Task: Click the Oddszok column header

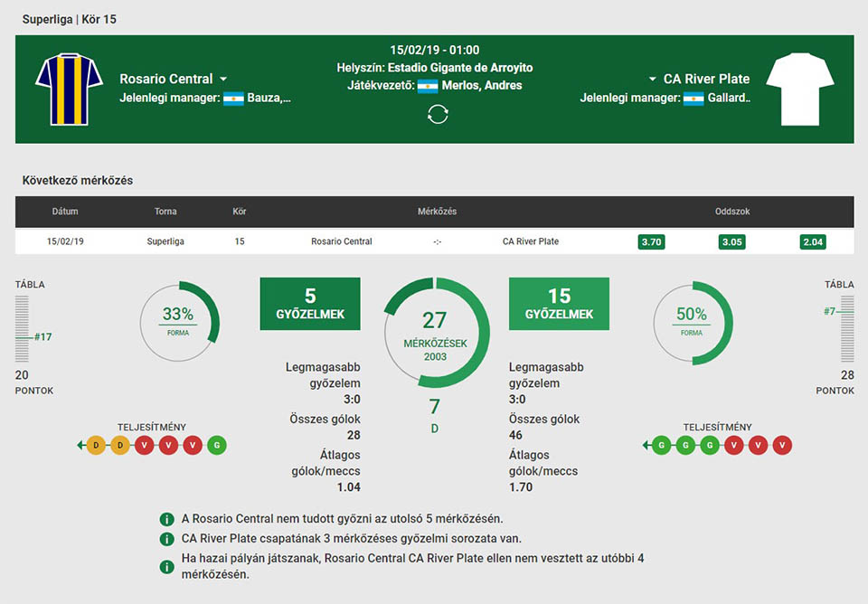Action: [732, 212]
